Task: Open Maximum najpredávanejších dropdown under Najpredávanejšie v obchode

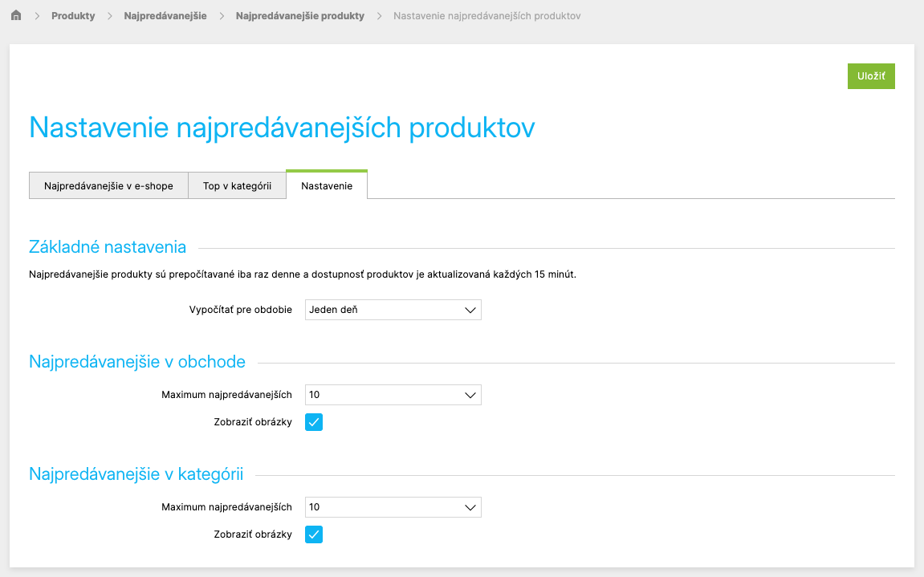Action: [x=393, y=395]
